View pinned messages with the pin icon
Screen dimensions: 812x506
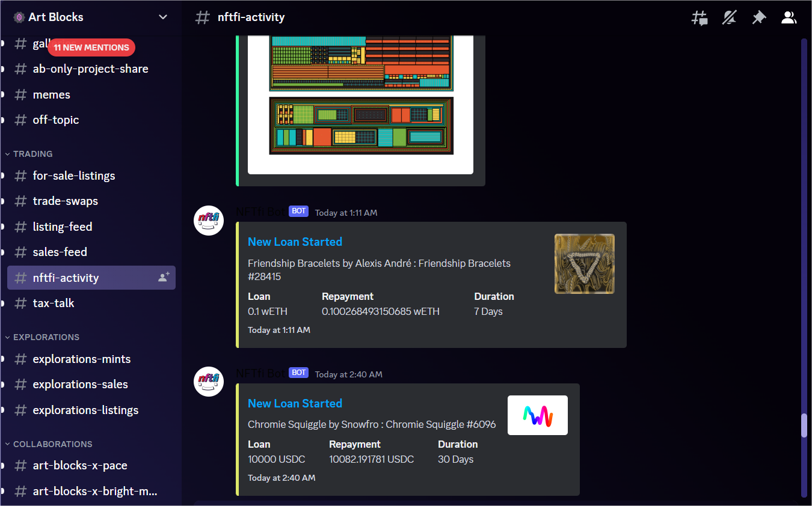tap(759, 17)
